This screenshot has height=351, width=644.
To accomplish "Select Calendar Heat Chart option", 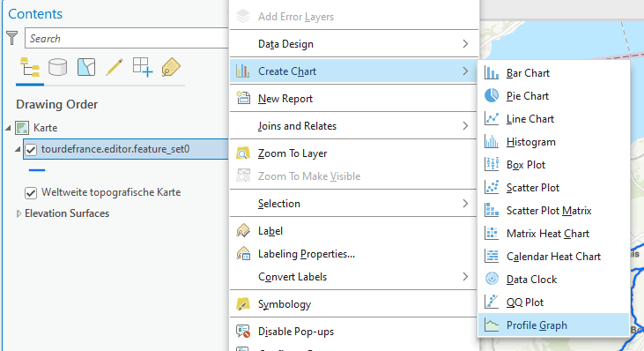I will pyautogui.click(x=553, y=257).
